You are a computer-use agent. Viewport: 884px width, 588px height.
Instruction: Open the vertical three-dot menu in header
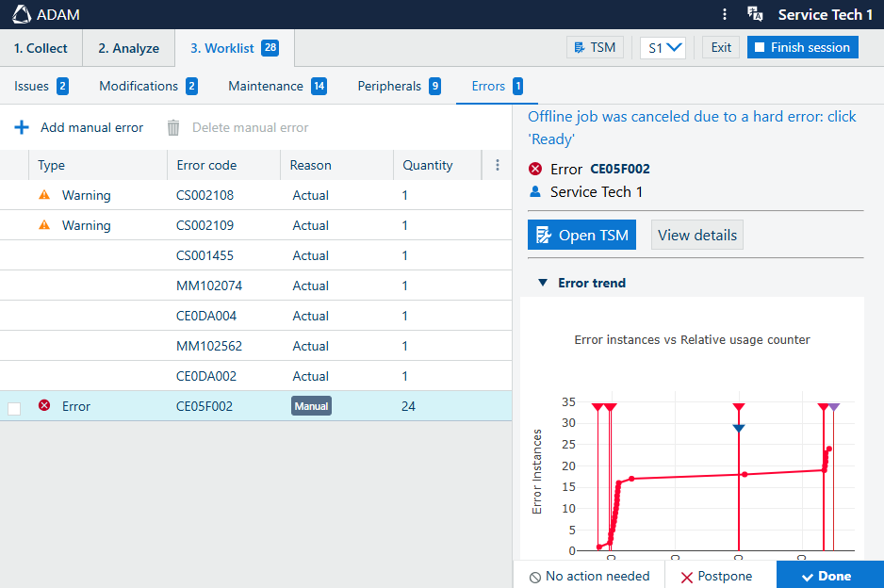point(724,14)
